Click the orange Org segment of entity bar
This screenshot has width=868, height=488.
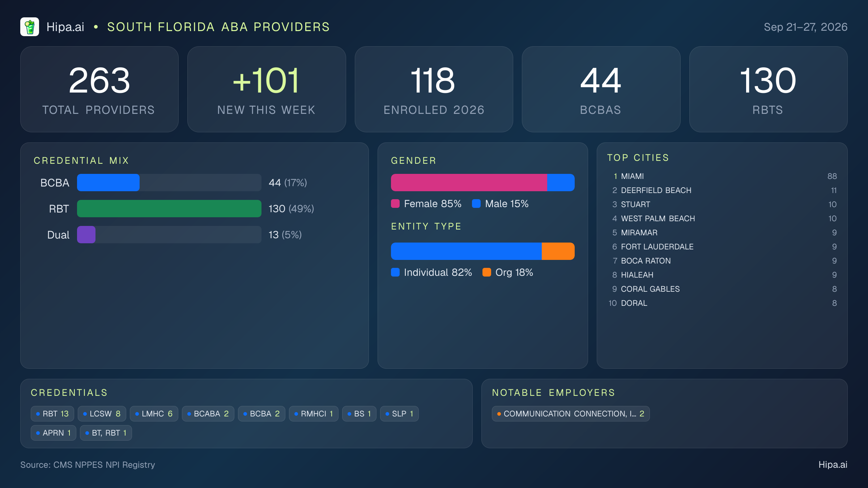click(x=558, y=251)
